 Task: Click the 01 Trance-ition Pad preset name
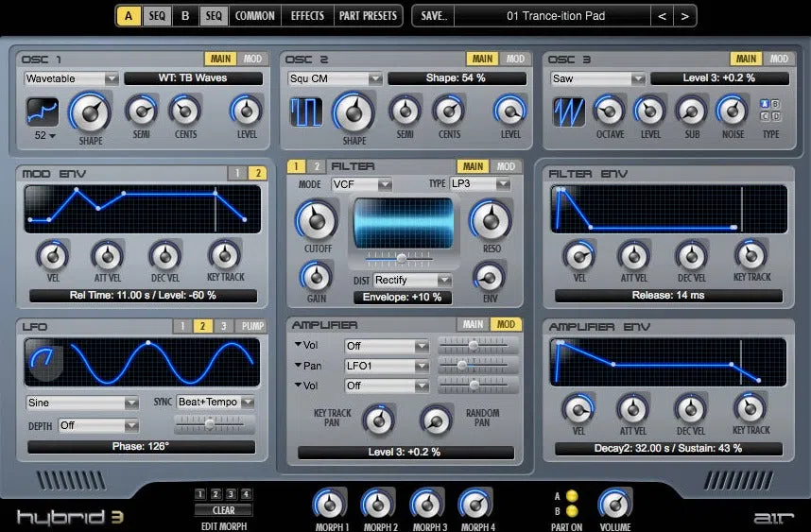pyautogui.click(x=556, y=16)
